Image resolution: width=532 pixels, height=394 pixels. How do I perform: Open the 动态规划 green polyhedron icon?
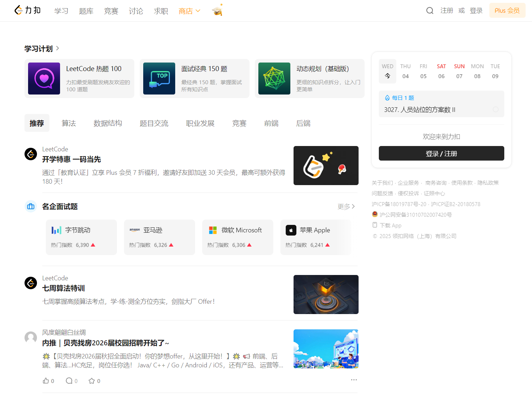coord(274,79)
